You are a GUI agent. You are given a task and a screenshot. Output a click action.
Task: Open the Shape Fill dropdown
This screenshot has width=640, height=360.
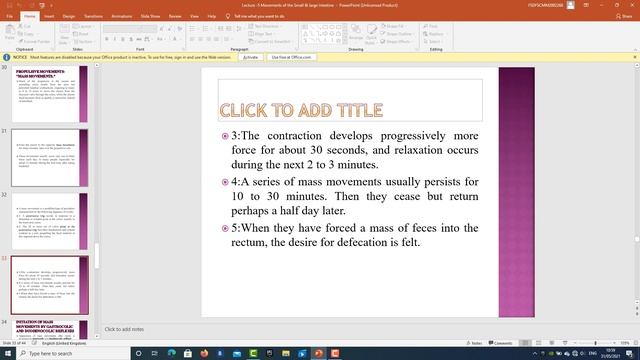pos(393,26)
